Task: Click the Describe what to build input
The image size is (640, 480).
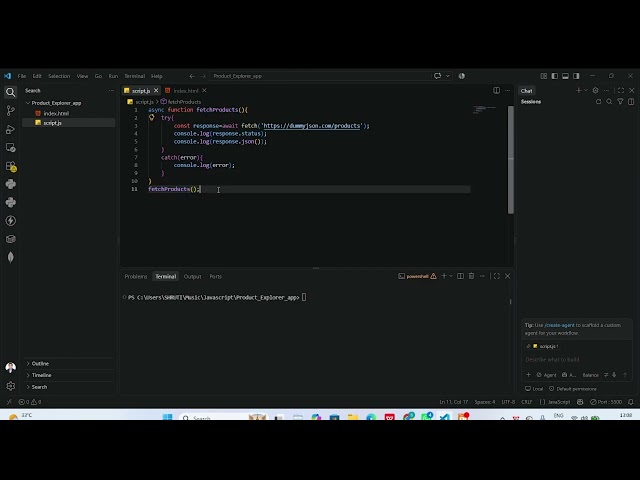Action: coord(577,360)
